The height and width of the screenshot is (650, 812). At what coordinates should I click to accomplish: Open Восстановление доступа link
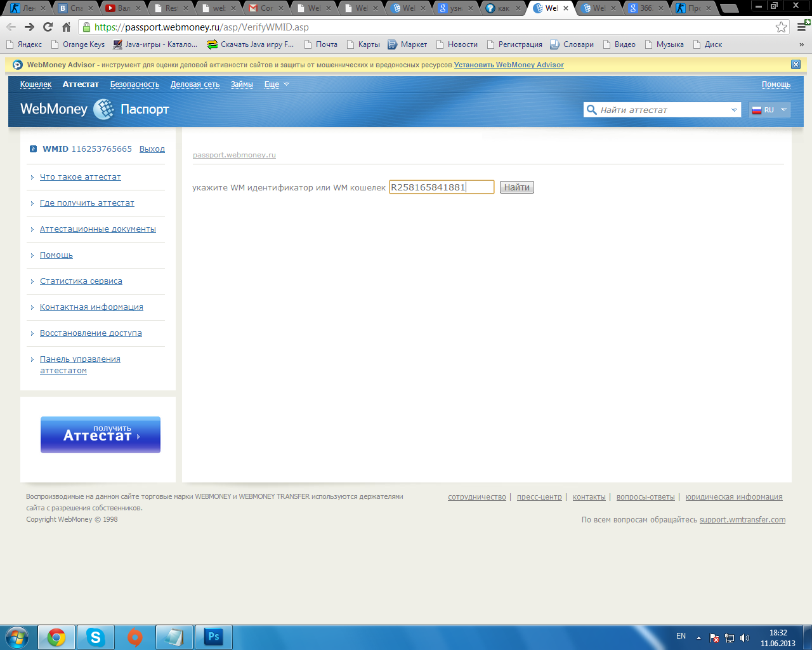coord(91,333)
